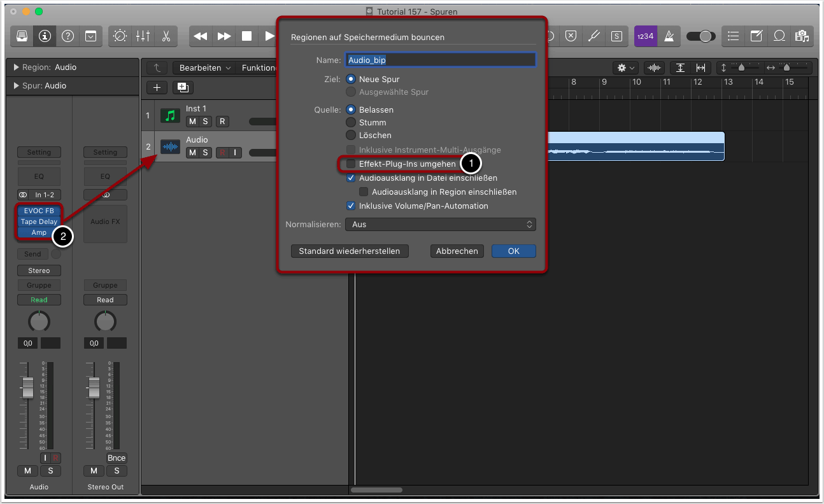
Task: Open the Mixer faders icon
Action: tap(143, 36)
